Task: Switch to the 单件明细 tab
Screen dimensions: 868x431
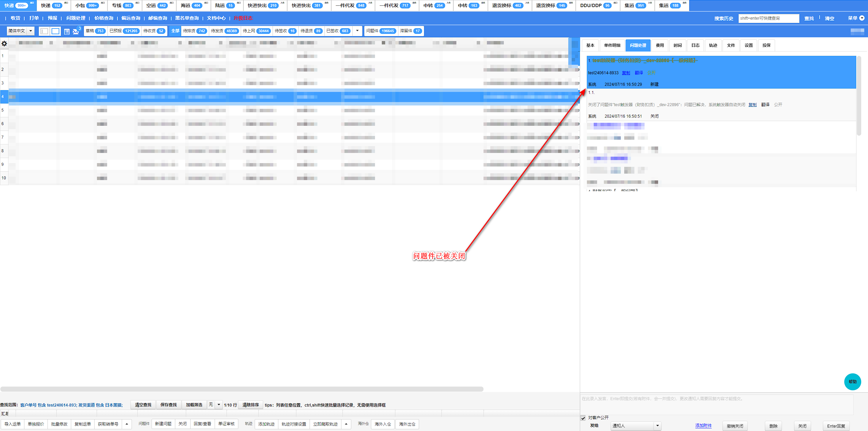Action: click(x=612, y=45)
